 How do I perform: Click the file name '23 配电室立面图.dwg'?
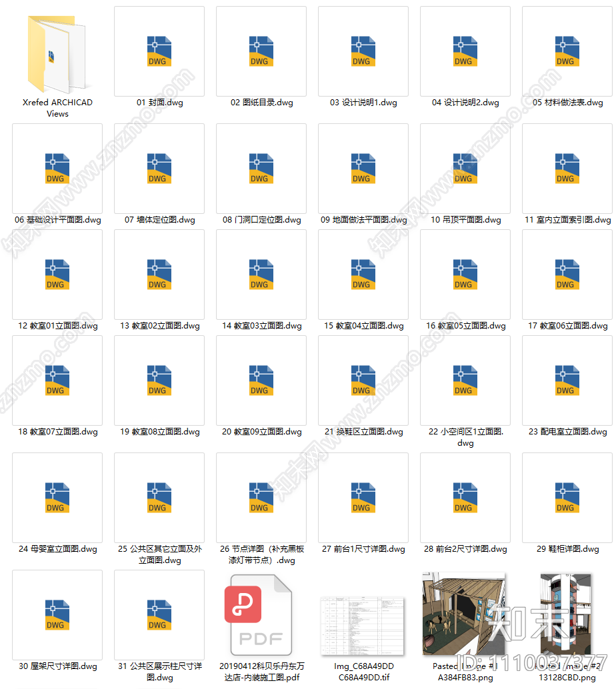point(567,432)
